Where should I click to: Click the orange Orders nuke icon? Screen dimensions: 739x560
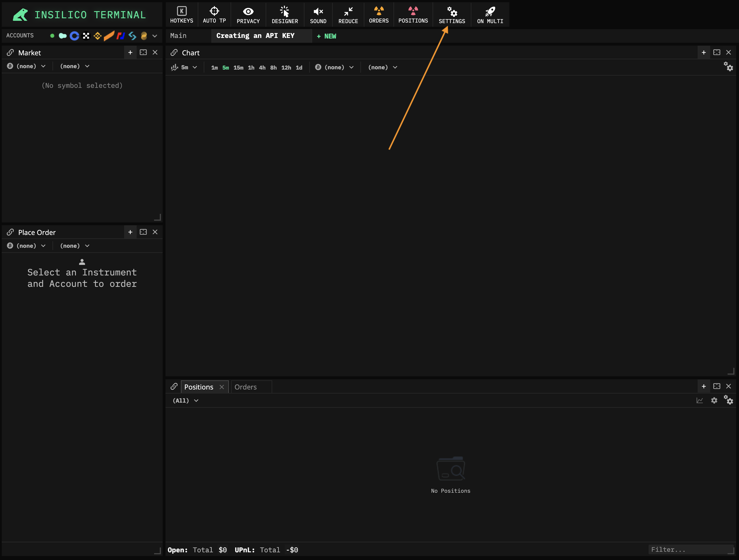pos(379,11)
